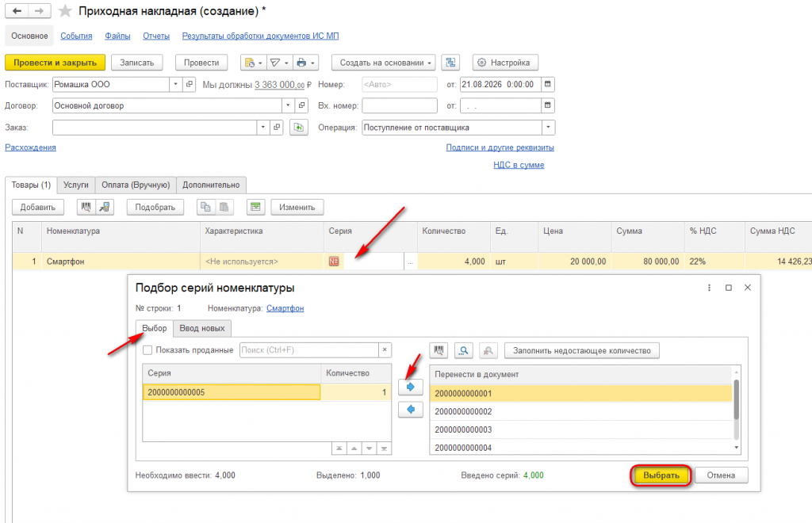The width and height of the screenshot is (812, 523).
Task: Confirm selection with the Выбрать button
Action: (x=661, y=475)
